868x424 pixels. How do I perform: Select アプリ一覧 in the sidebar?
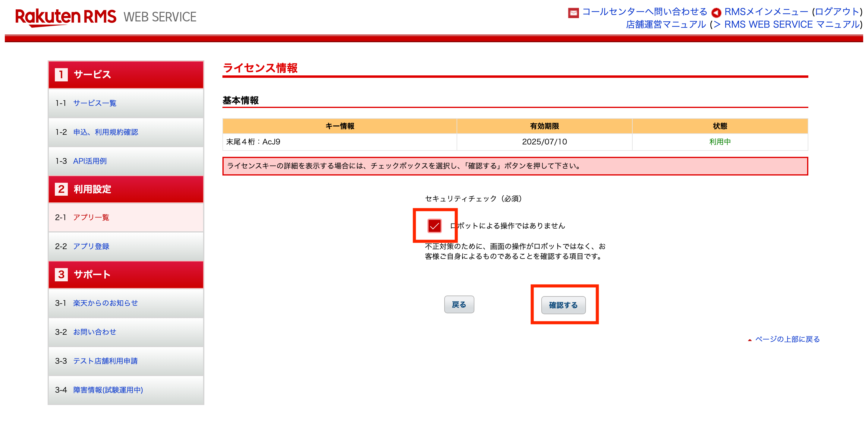tap(91, 217)
